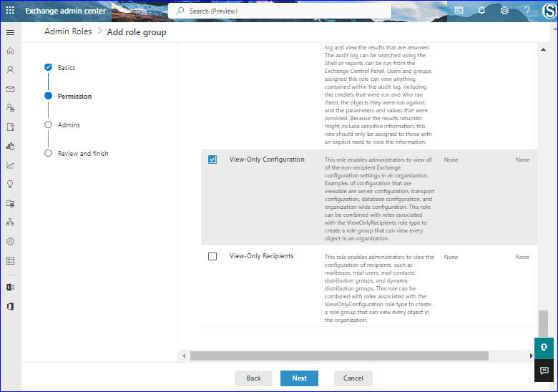
Task: Click the Cancel button
Action: coord(353,378)
